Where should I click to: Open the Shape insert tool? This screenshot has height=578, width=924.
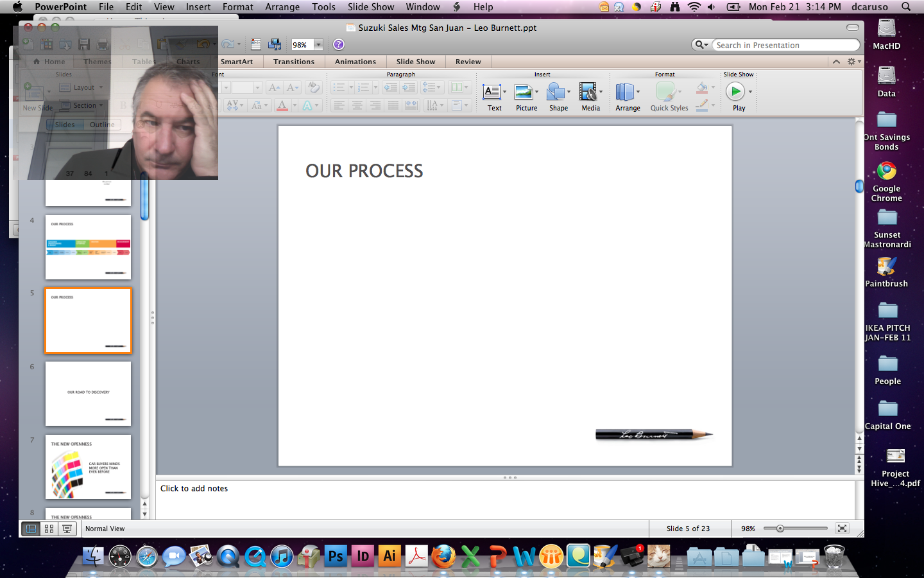click(556, 92)
